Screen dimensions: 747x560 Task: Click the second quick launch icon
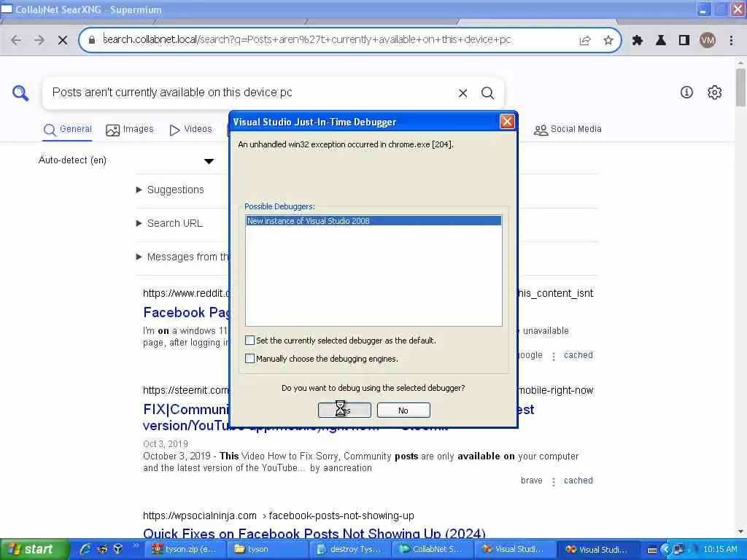[x=102, y=549]
